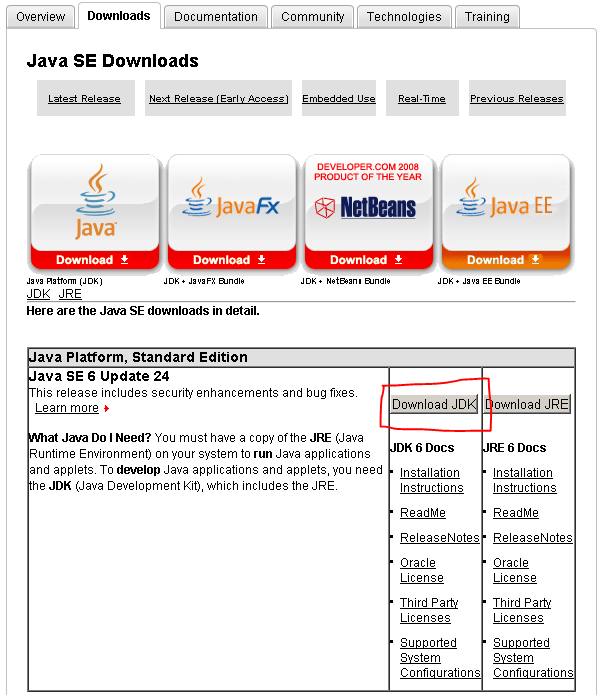This screenshot has width=602, height=695.
Task: Open the Overview tab
Action: click(x=40, y=17)
